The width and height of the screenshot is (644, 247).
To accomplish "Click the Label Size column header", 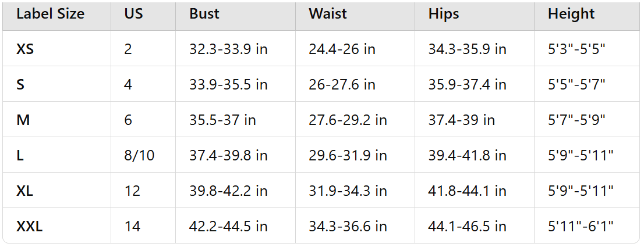I will (x=51, y=14).
